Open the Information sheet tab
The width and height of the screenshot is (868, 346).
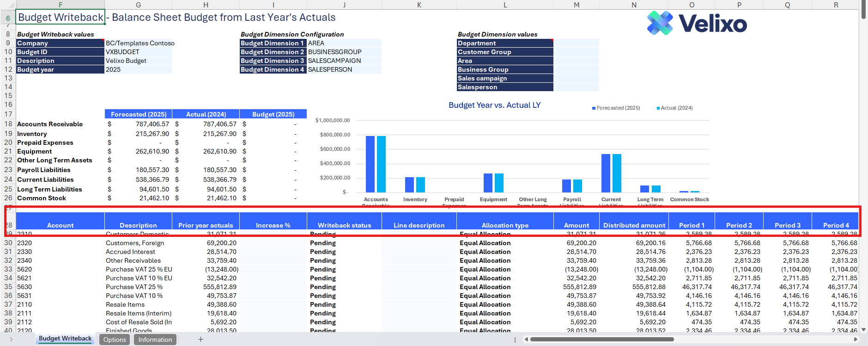(x=155, y=340)
